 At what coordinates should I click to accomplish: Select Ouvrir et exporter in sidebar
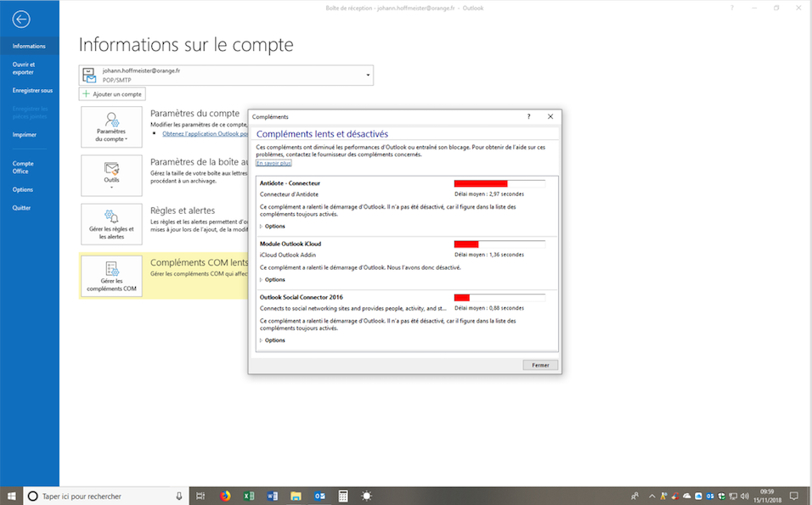click(24, 68)
